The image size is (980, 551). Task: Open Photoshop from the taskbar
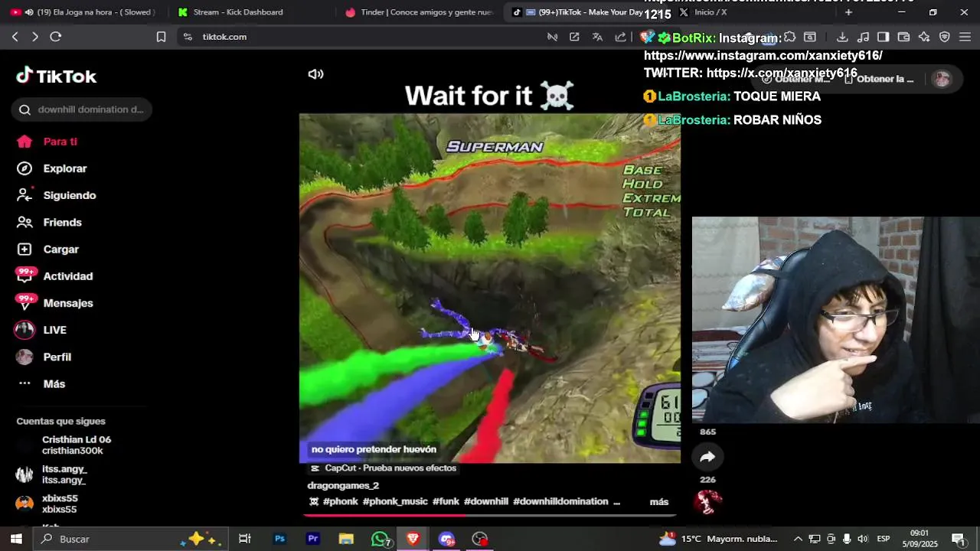coord(279,539)
